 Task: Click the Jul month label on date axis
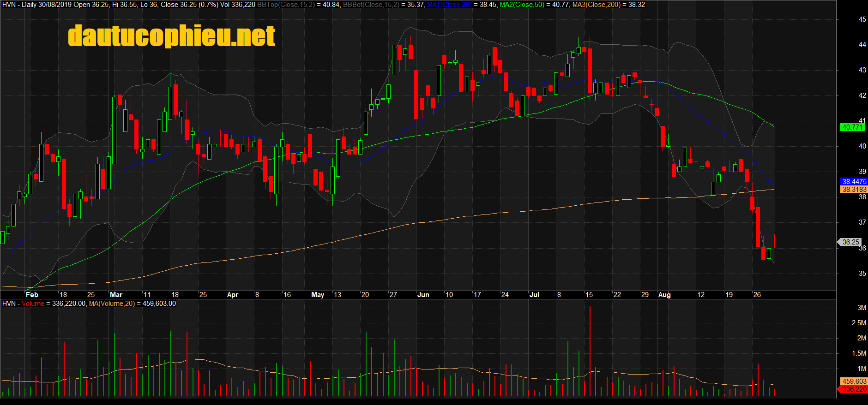[534, 295]
